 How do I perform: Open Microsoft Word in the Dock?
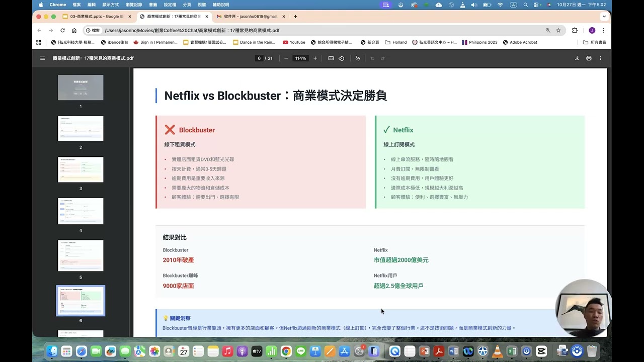click(x=453, y=351)
